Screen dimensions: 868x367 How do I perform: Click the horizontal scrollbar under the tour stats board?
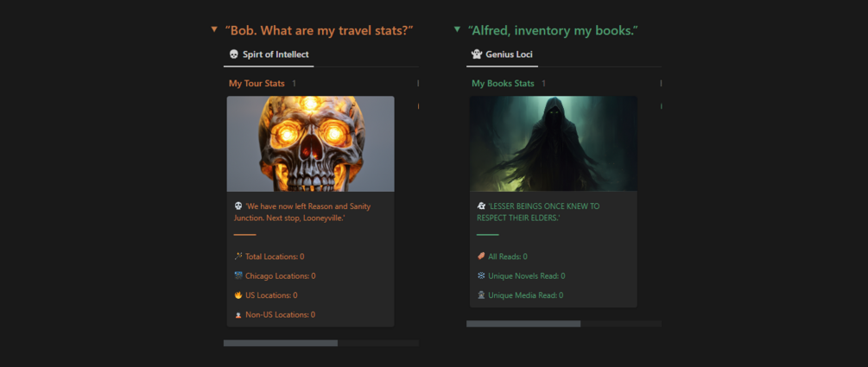click(x=281, y=343)
